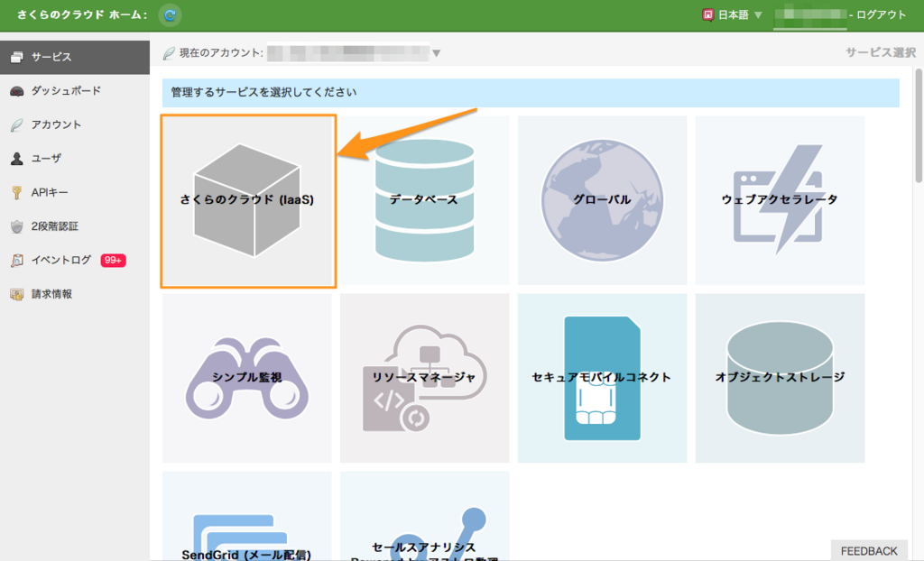Image resolution: width=924 pixels, height=561 pixels.
Task: Select the グローバル globe tile
Action: 602,200
